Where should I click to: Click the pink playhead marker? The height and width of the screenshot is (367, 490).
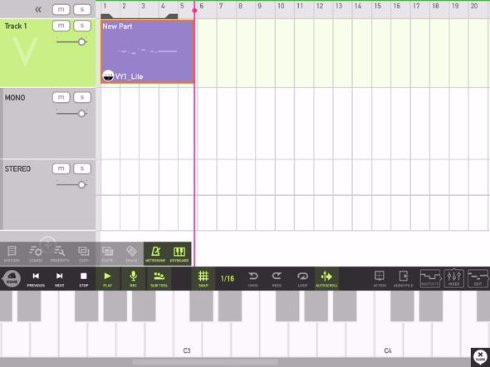195,10
